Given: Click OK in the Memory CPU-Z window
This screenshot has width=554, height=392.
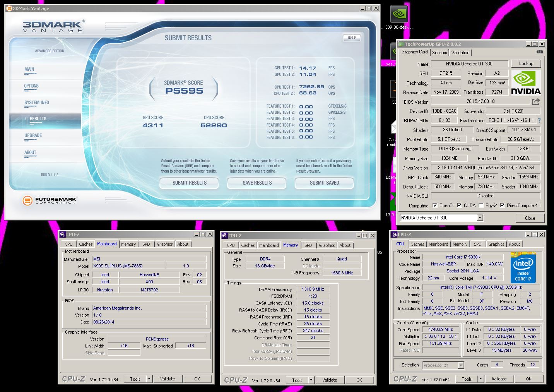Looking at the screenshot, I should 359,380.
